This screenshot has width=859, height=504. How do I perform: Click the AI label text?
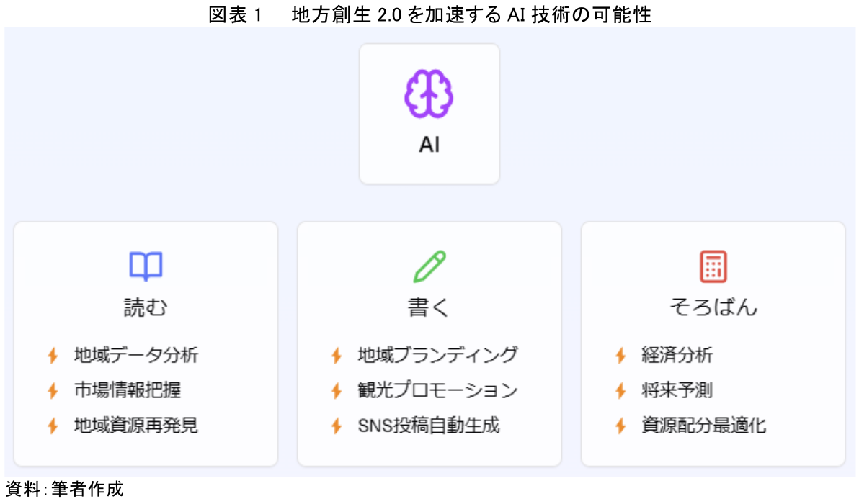pyautogui.click(x=429, y=145)
